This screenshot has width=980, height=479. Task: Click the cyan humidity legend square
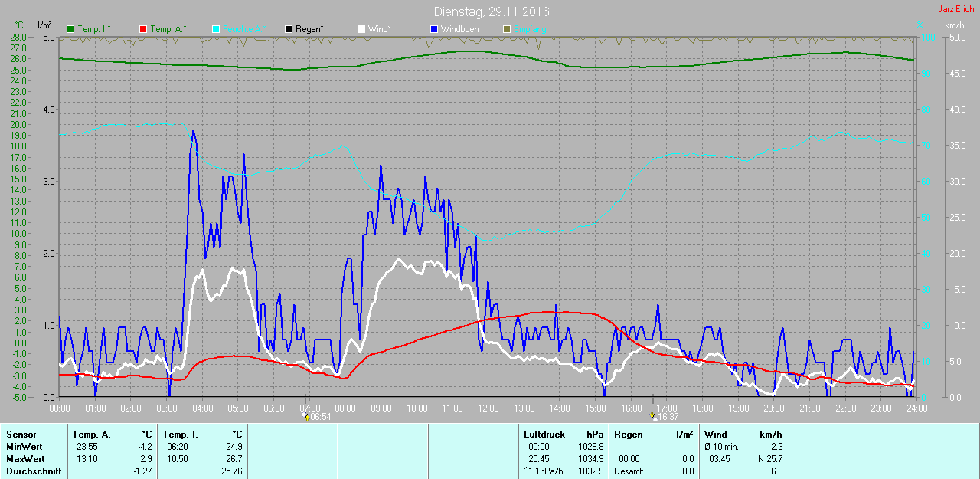216,29
